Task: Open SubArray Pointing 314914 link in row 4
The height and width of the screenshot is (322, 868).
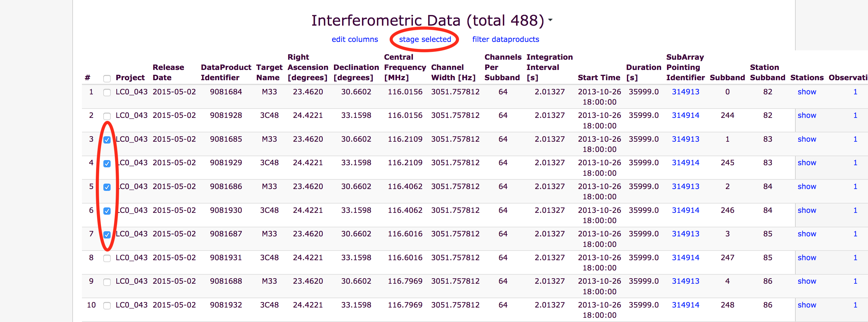Action: 685,163
